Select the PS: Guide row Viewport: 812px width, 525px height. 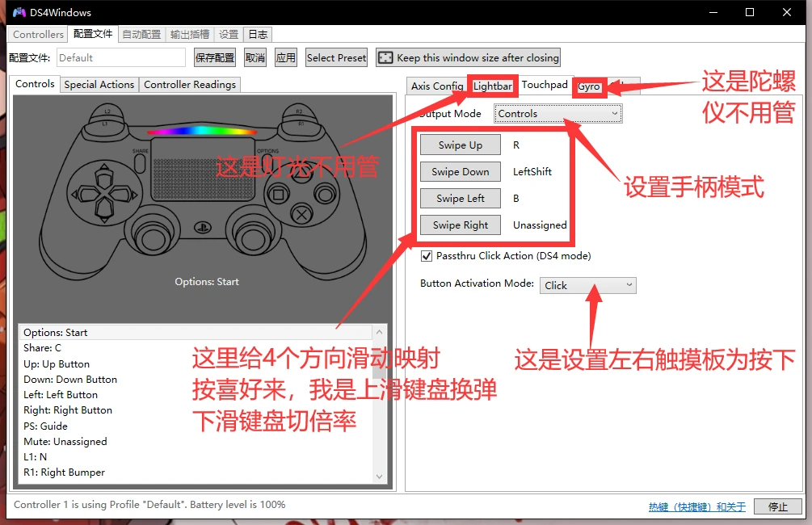(196, 426)
